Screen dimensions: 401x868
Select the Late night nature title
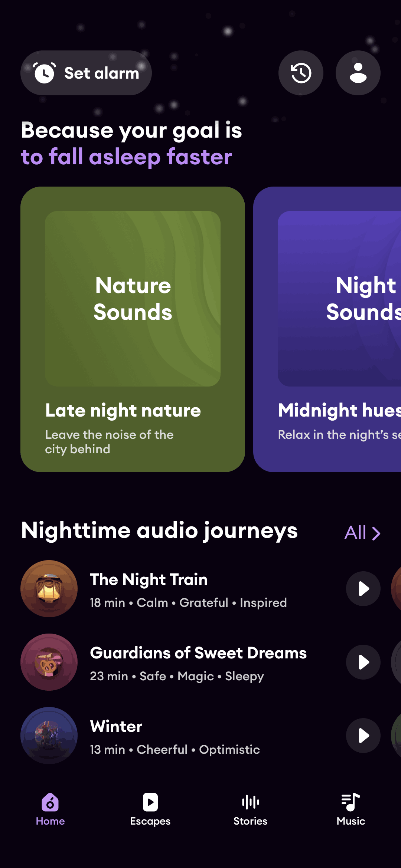pyautogui.click(x=123, y=411)
